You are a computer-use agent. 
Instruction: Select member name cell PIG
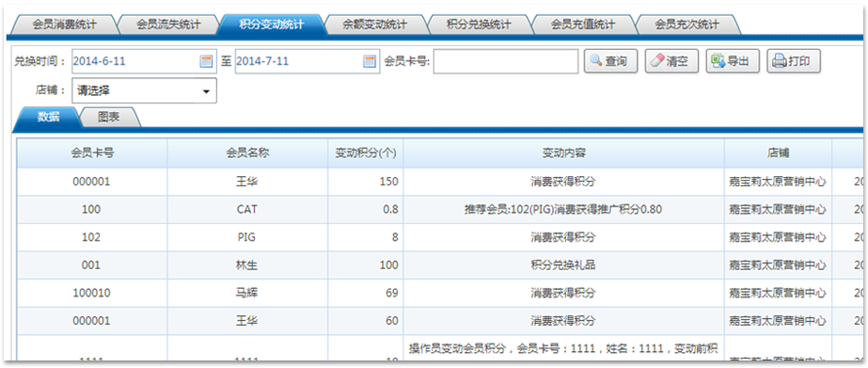coord(247,237)
